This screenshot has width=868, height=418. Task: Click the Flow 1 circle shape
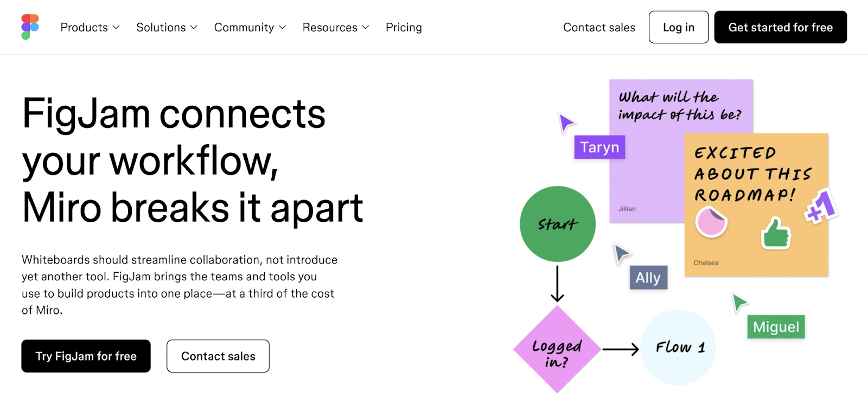678,348
